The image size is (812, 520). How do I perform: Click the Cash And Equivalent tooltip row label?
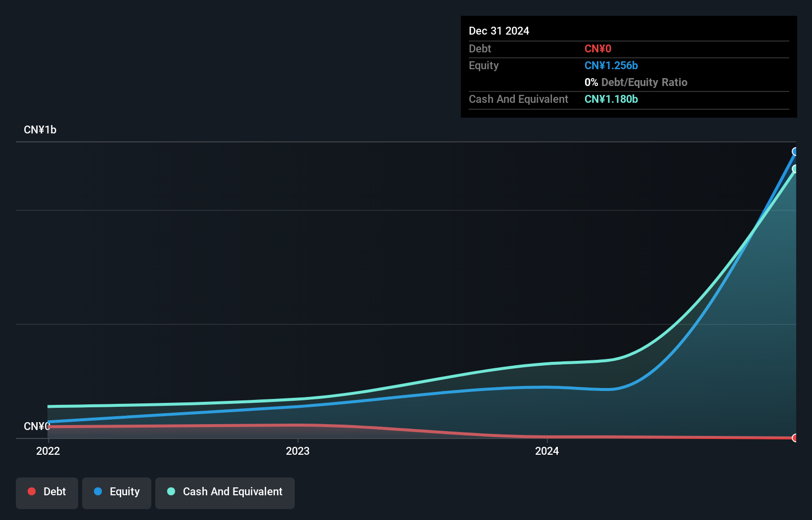[x=518, y=99]
